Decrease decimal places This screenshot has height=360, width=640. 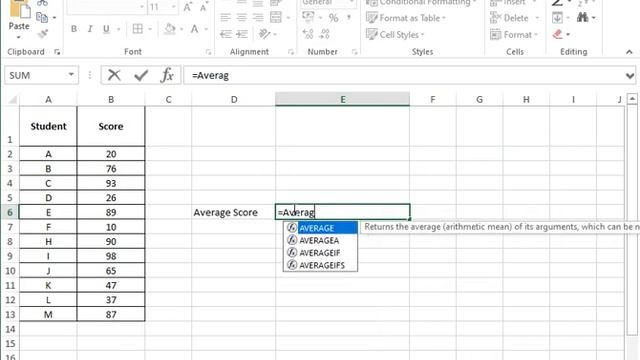click(x=324, y=34)
